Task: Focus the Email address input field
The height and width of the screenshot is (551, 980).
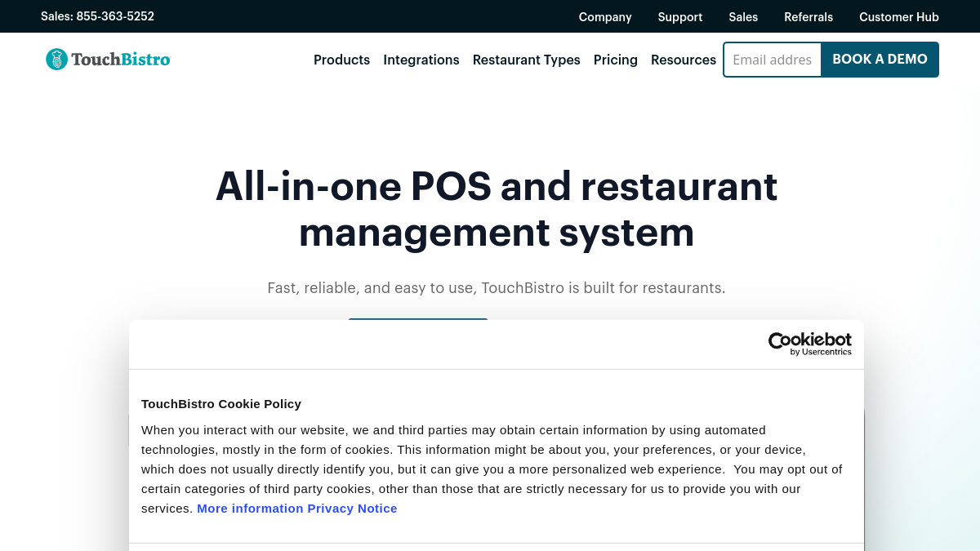Action: [773, 60]
